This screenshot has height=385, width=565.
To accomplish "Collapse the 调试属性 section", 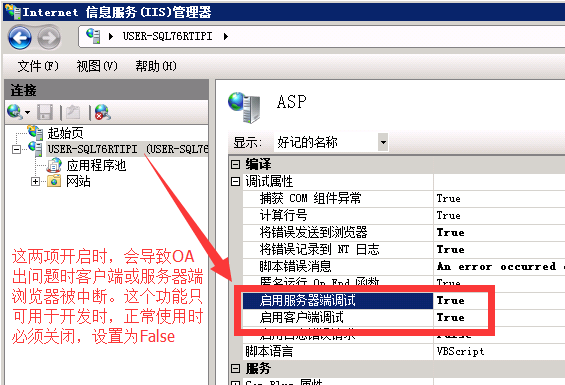I will coord(235,181).
